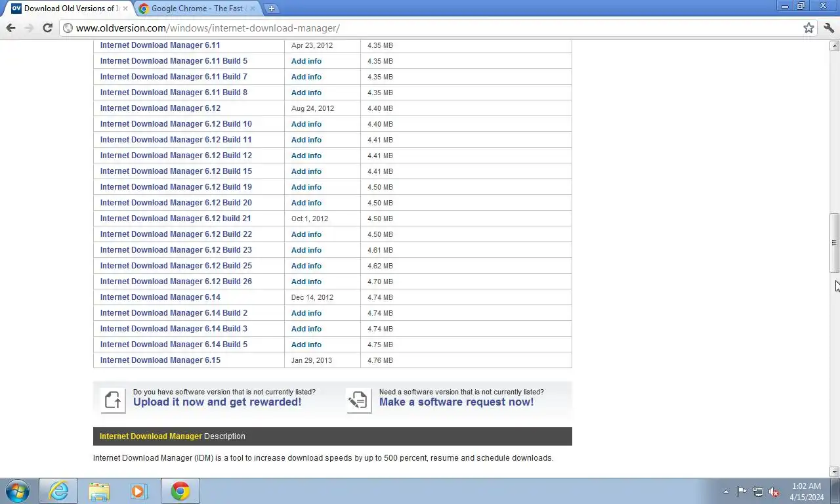The image size is (840, 504).
Task: Click the software request icon
Action: 359,400
